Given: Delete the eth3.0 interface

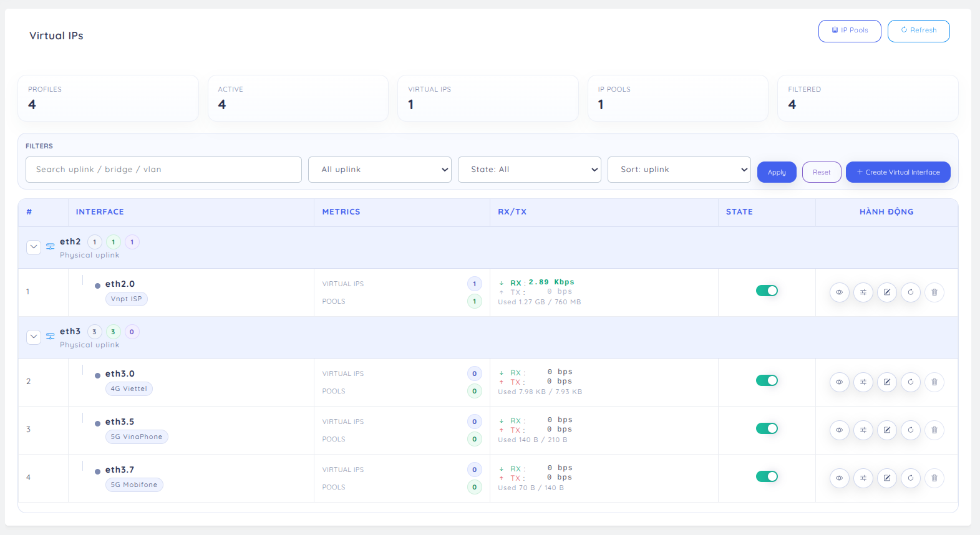Looking at the screenshot, I should point(934,382).
